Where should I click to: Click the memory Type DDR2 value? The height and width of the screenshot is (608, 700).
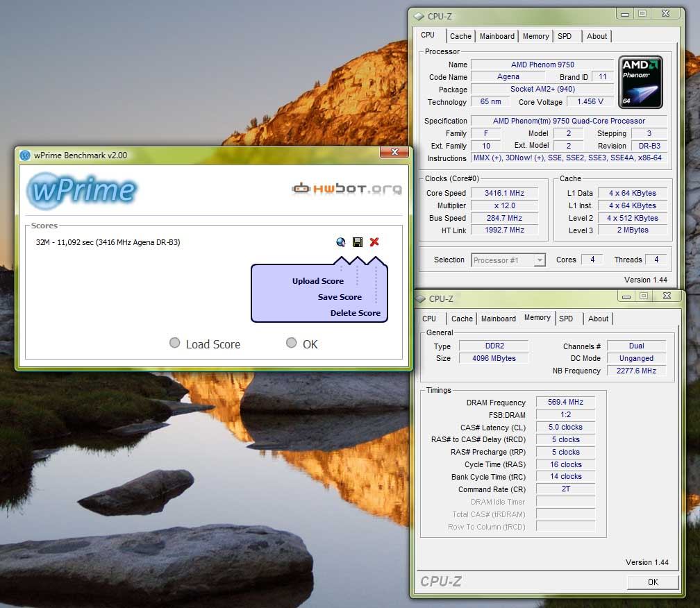pyautogui.click(x=494, y=346)
